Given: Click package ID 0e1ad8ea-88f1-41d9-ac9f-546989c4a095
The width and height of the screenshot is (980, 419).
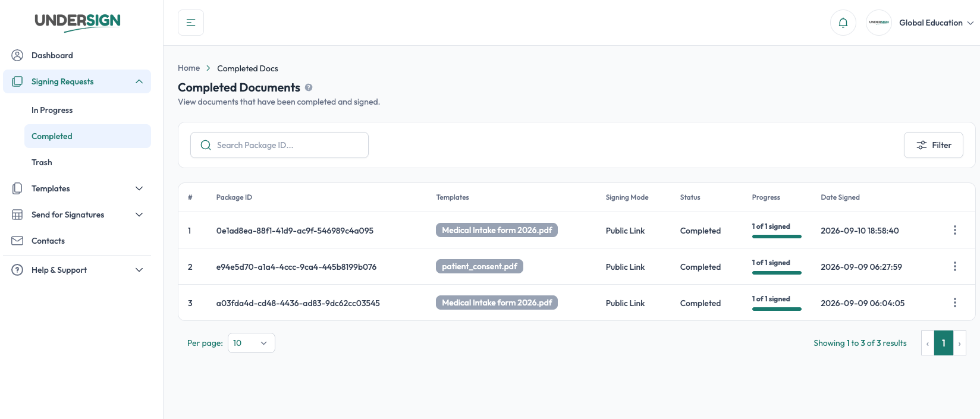Looking at the screenshot, I should pos(295,231).
